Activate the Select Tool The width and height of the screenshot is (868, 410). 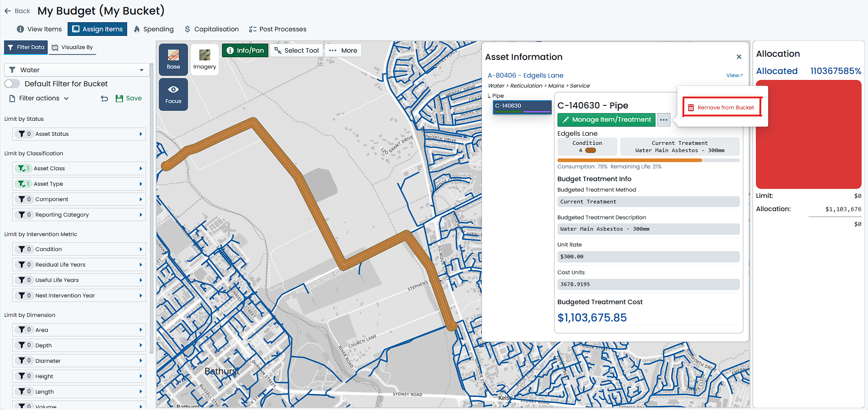(296, 50)
